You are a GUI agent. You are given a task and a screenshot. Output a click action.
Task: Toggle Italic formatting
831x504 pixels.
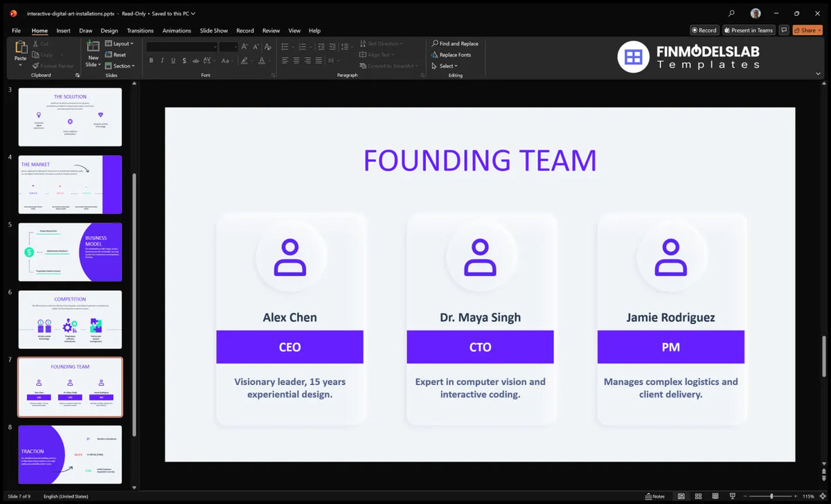click(x=162, y=60)
